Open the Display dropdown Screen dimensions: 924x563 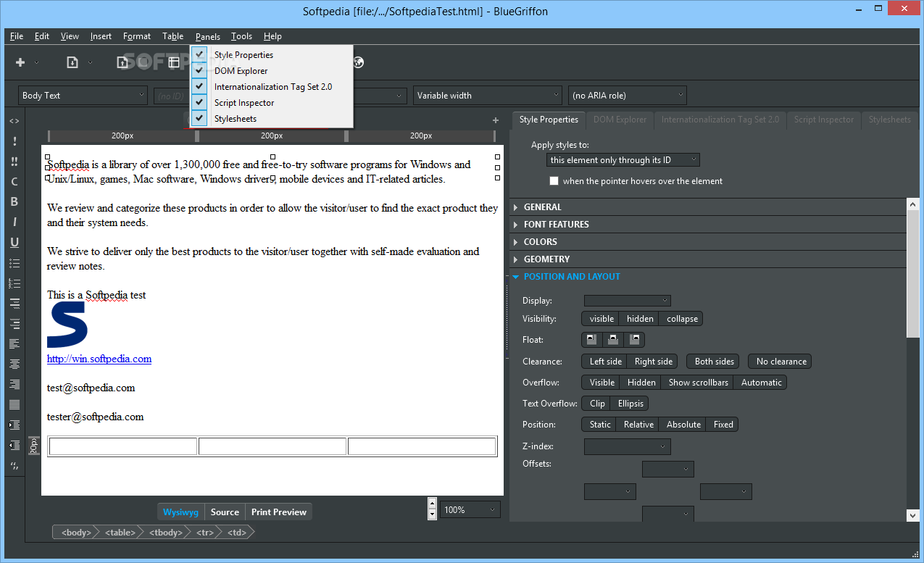pyautogui.click(x=628, y=301)
